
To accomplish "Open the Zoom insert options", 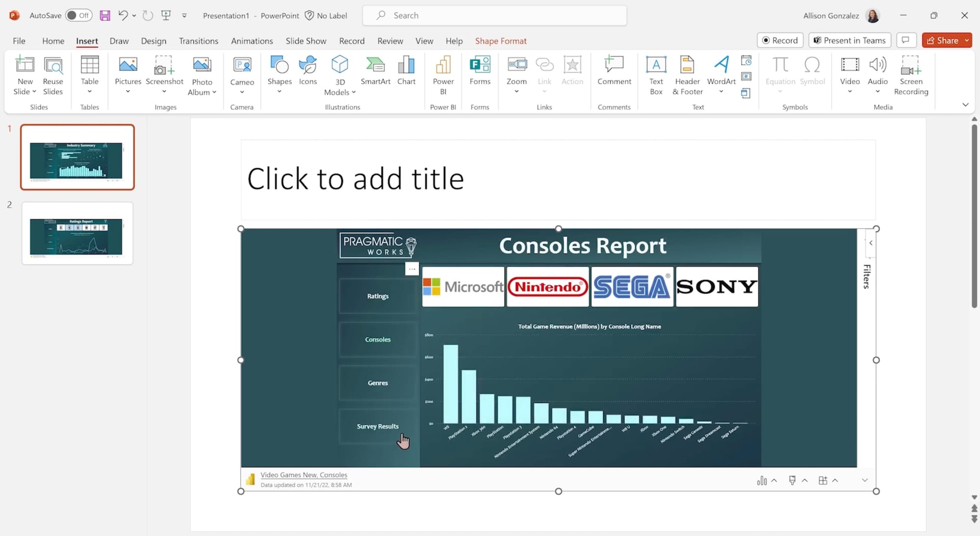I will coord(516,75).
